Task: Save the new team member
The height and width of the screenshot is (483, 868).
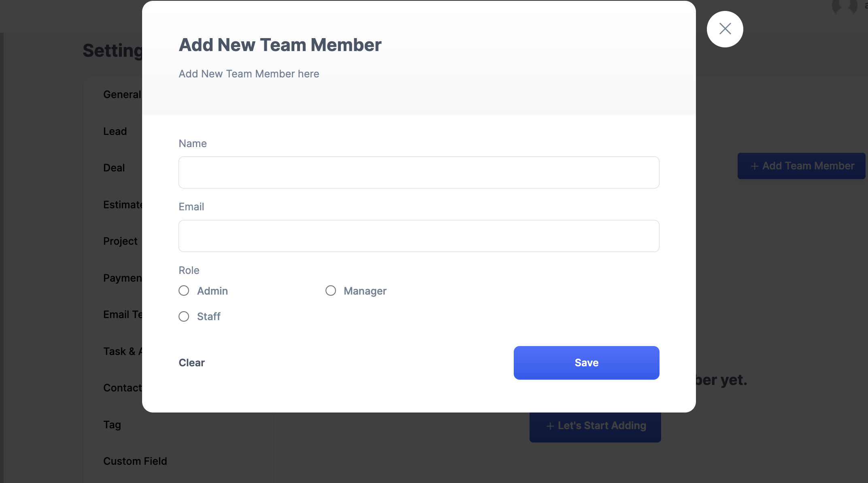Action: tap(586, 363)
